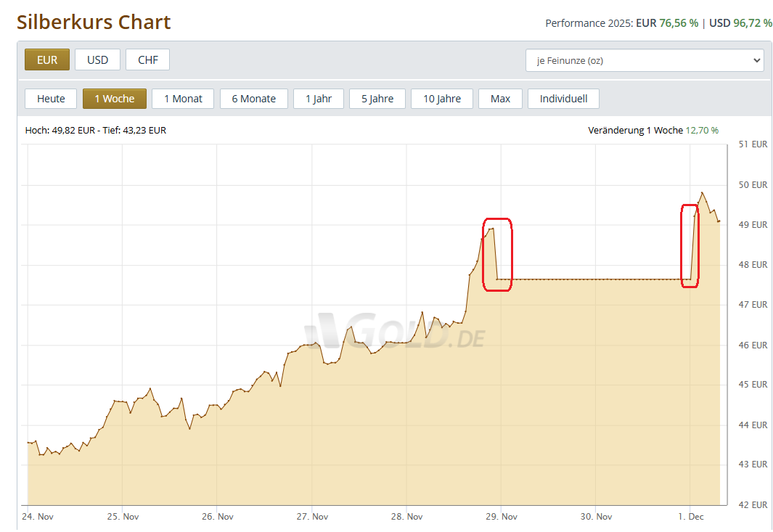
Task: Click the Silberkurs Chart heading
Action: tap(94, 22)
